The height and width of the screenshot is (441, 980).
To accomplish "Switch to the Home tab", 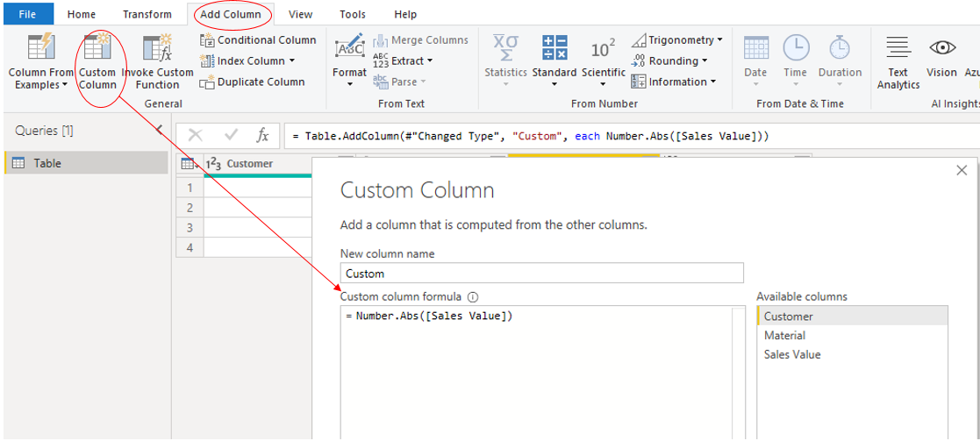I will click(82, 14).
